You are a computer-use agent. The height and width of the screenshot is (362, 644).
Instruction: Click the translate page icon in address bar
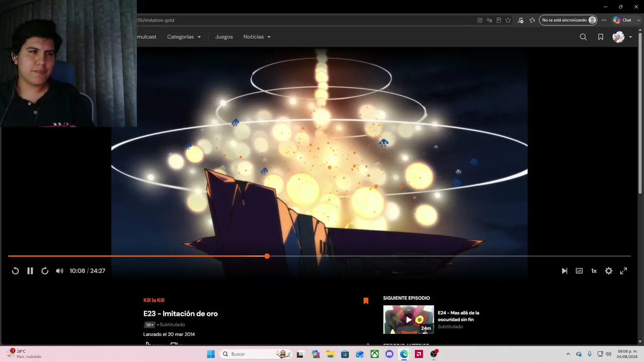489,20
